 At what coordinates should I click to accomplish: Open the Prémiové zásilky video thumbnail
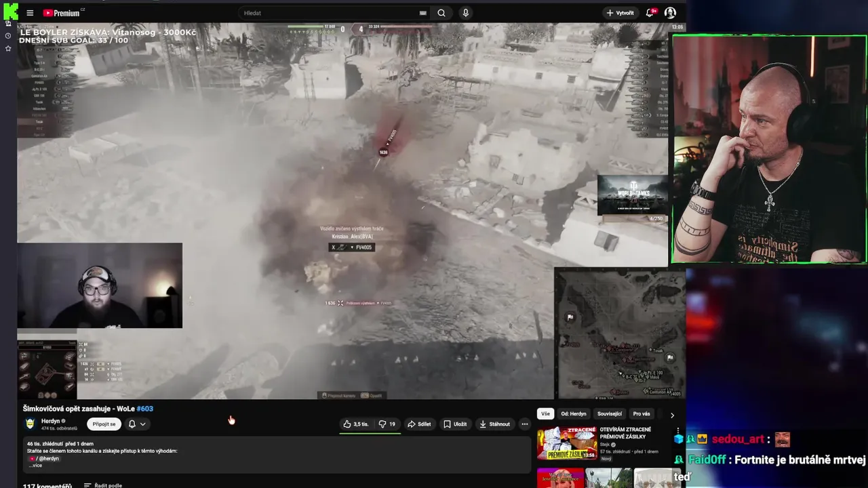(567, 443)
